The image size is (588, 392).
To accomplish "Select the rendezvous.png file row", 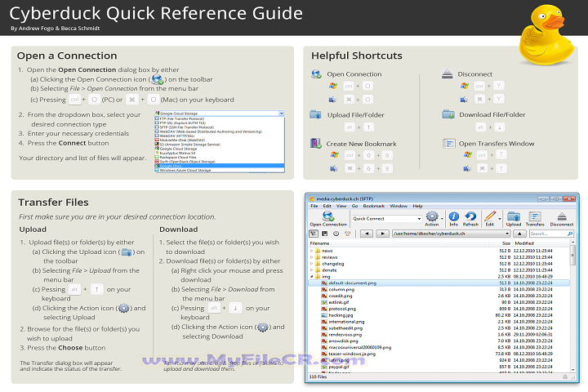I will 439,335.
